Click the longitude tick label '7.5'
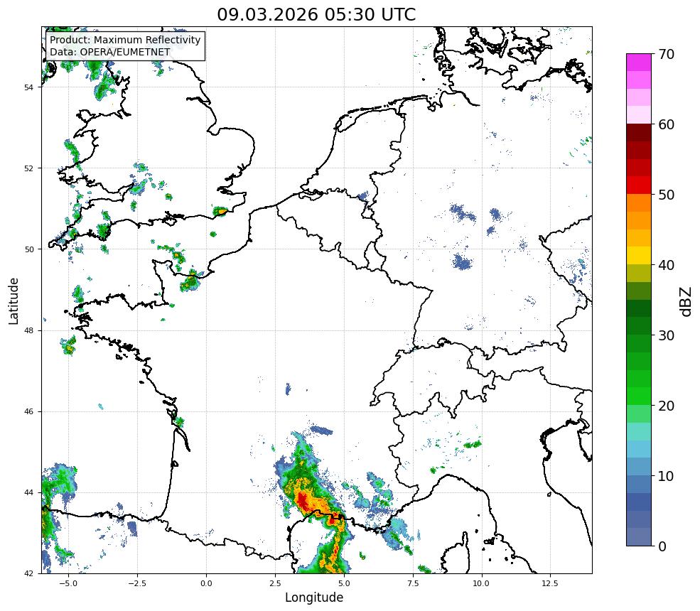This screenshot has width=700, height=611. (x=413, y=583)
